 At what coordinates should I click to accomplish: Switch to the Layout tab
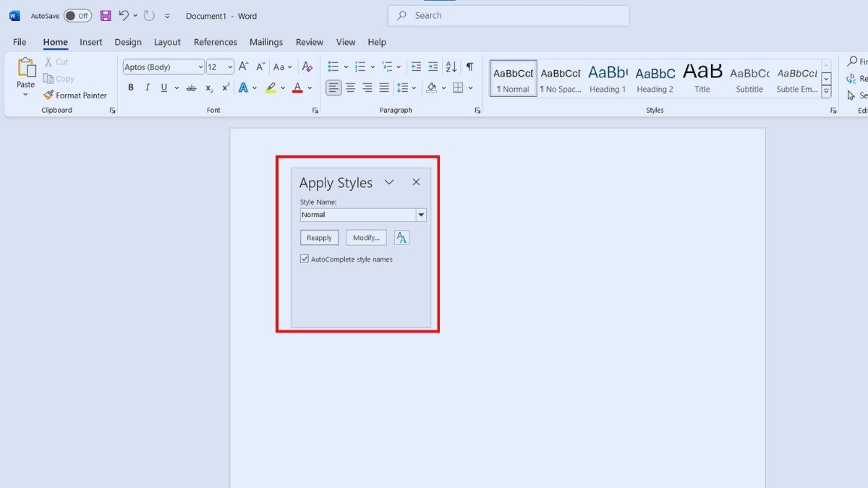click(x=167, y=42)
